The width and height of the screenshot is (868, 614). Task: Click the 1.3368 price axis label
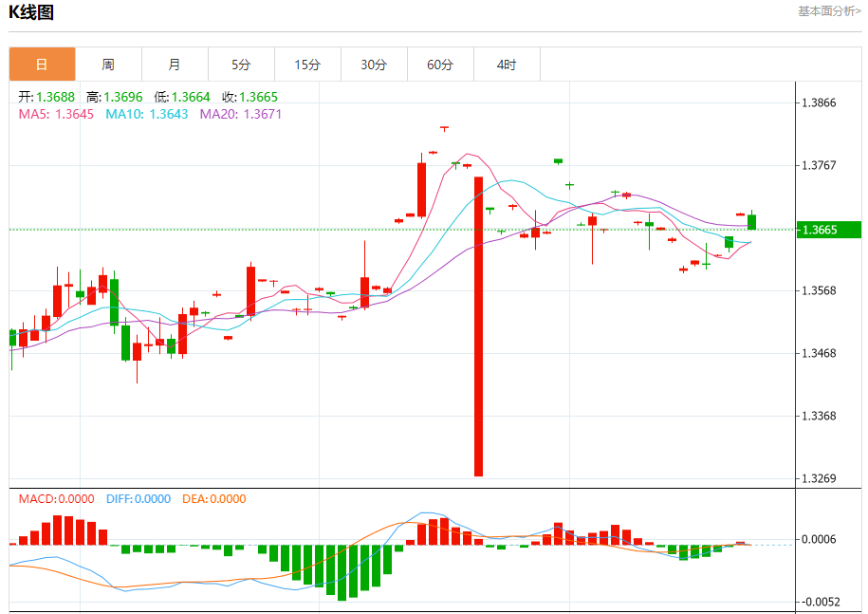tap(819, 416)
